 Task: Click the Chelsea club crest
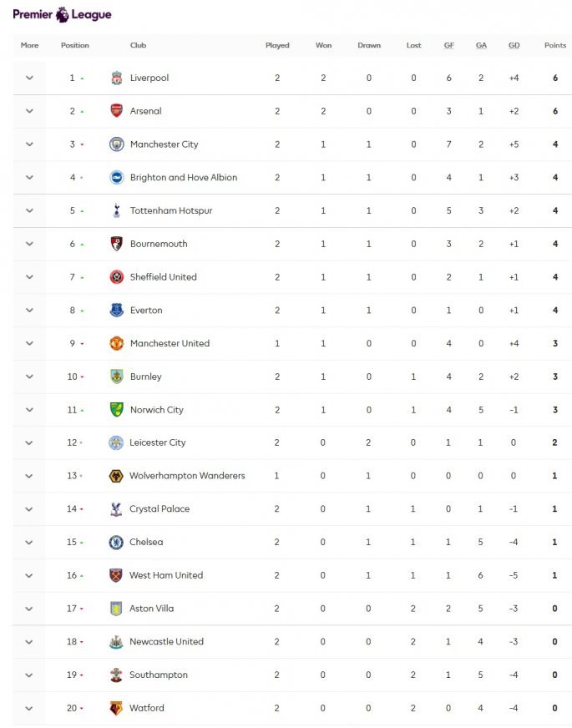point(116,543)
